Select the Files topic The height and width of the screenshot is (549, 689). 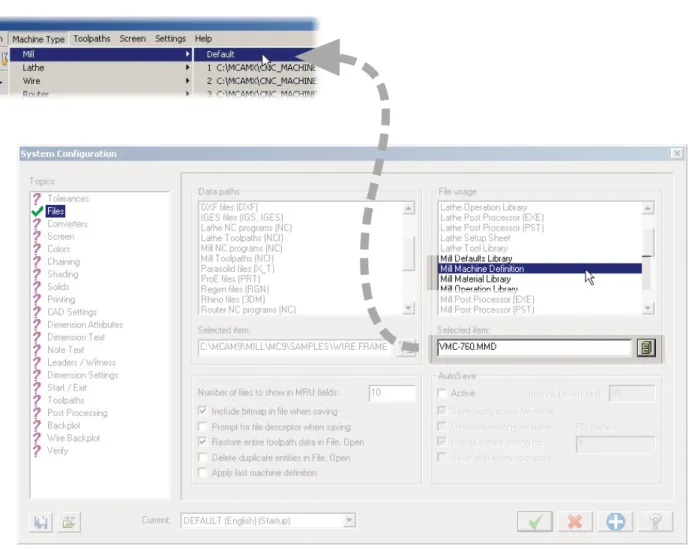pyautogui.click(x=55, y=211)
